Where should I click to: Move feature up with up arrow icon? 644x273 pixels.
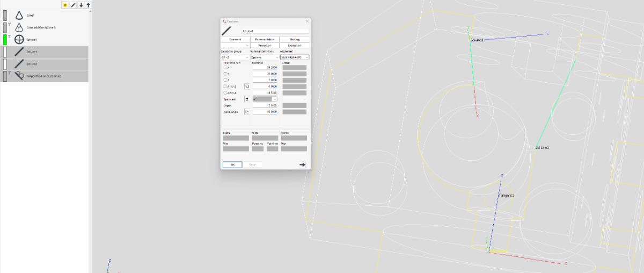coord(89,5)
